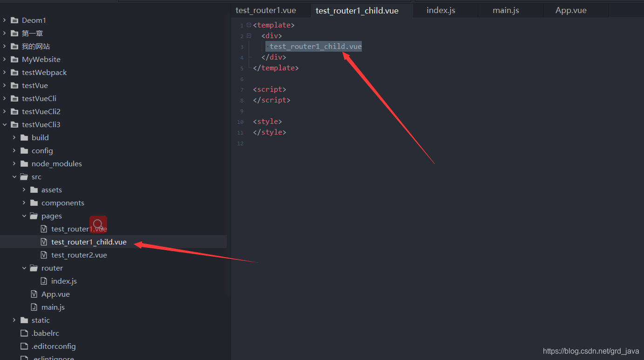Click the JS file icon beside main.js
The width and height of the screenshot is (644, 360).
pos(34,307)
